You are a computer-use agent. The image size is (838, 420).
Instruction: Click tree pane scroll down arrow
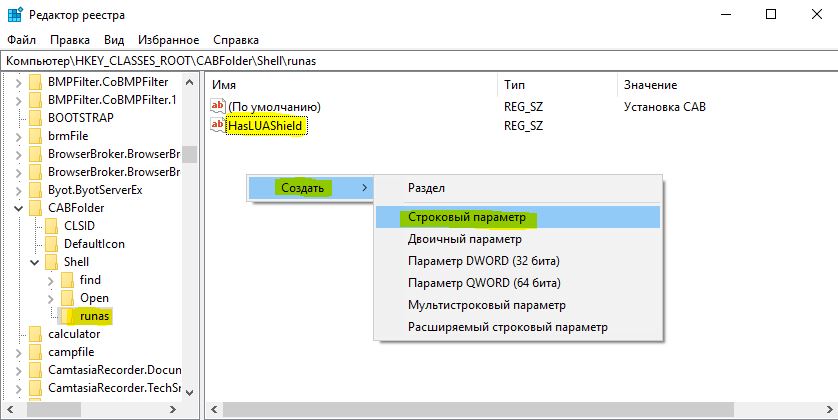coord(190,392)
